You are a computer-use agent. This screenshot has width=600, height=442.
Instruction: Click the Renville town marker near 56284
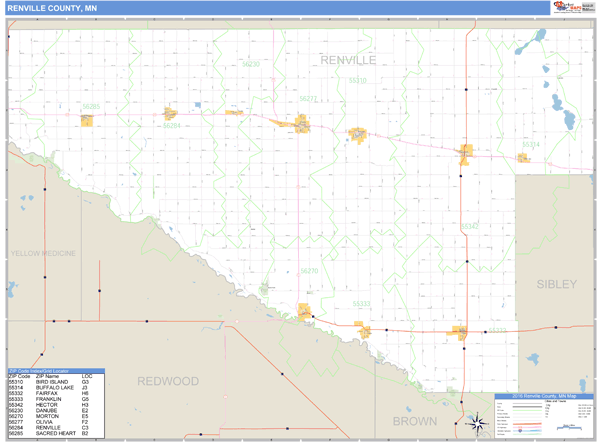170,114
